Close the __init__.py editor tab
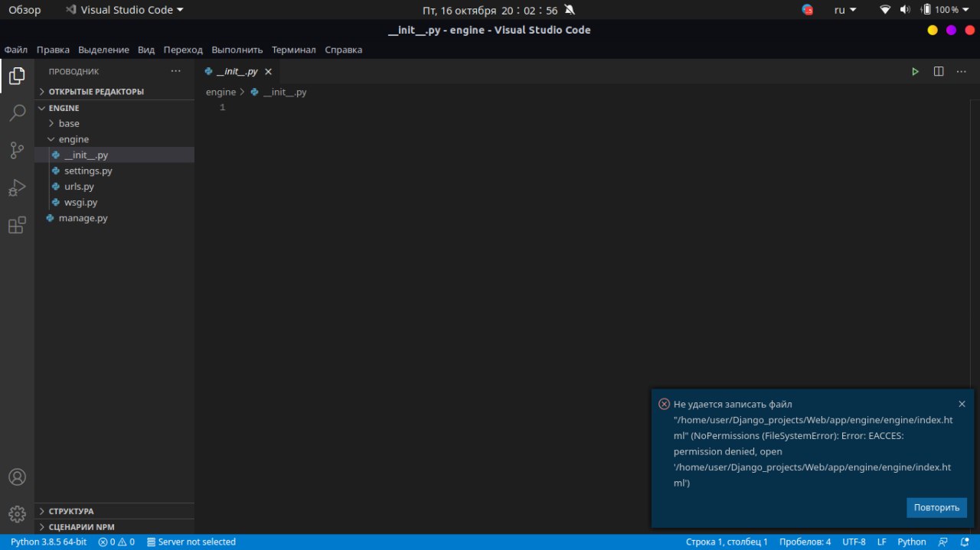Viewport: 980px width, 550px height. (x=268, y=72)
